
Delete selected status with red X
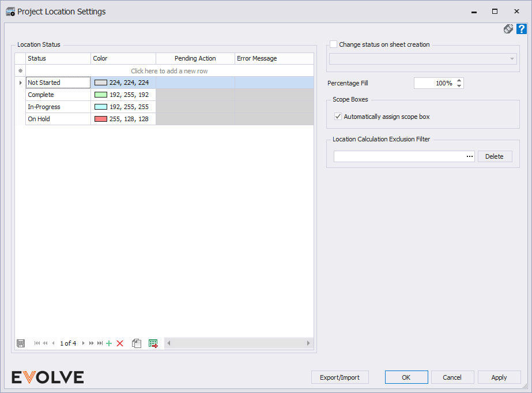120,343
